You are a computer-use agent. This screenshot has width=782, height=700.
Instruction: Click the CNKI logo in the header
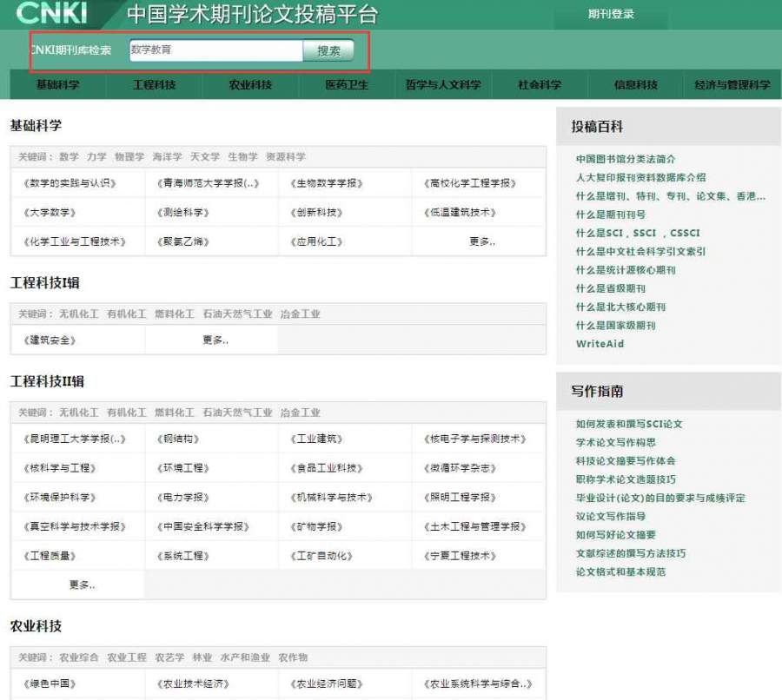[50, 13]
